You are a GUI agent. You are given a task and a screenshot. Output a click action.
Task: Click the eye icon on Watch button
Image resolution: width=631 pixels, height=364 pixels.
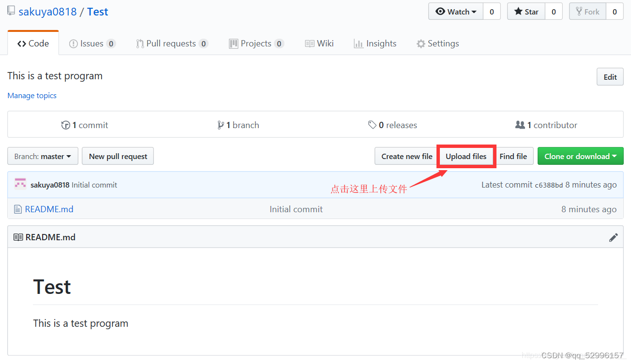point(440,12)
